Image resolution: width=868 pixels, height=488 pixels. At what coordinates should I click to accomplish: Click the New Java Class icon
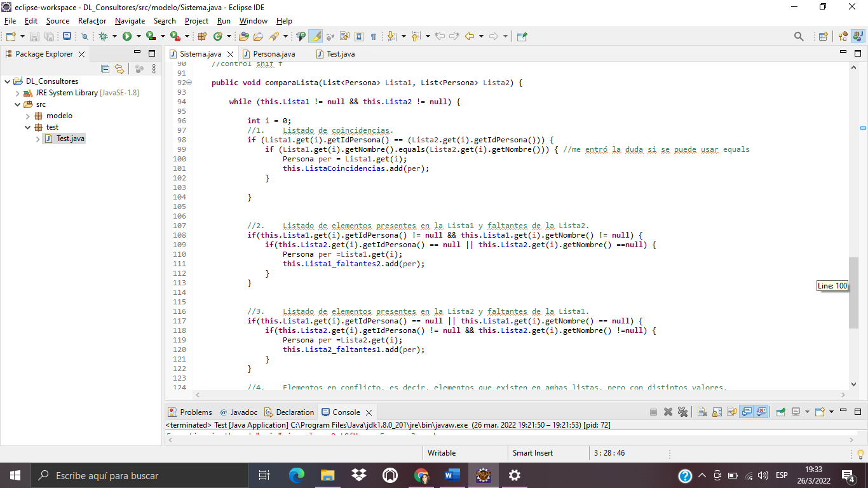click(217, 36)
